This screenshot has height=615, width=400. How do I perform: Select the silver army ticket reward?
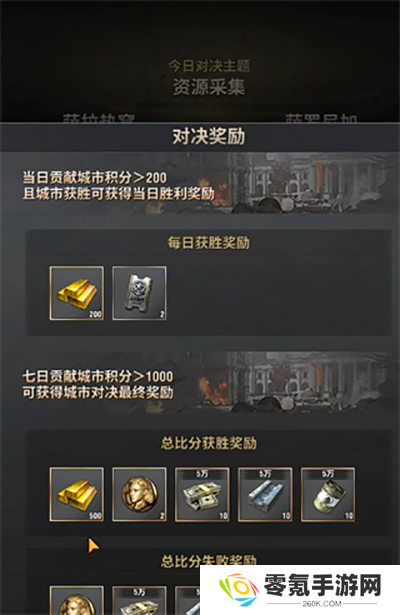(x=139, y=293)
